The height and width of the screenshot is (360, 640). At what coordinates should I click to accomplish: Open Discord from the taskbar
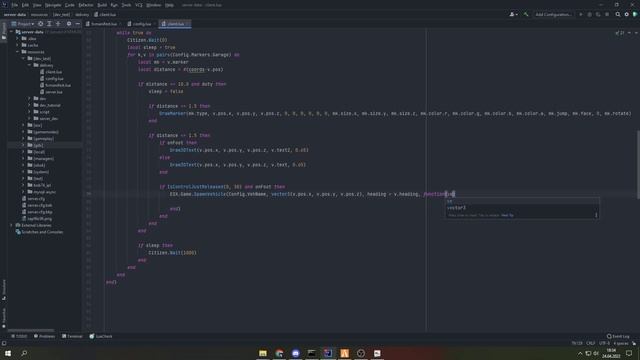point(296,353)
